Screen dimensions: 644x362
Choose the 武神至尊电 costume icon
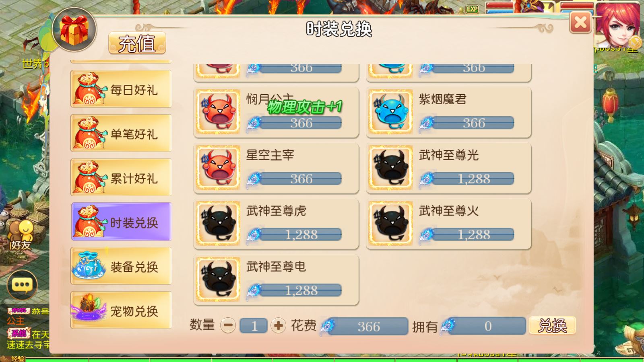point(218,280)
